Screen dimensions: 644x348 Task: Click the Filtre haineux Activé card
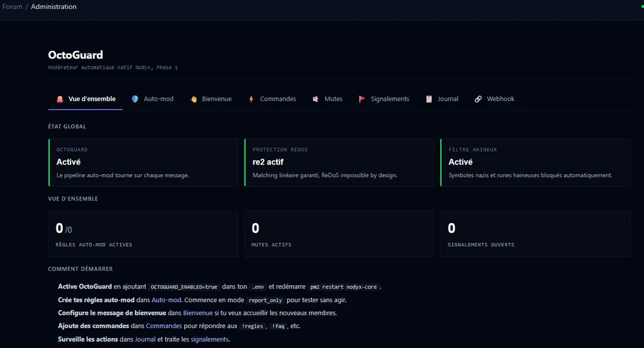535,163
